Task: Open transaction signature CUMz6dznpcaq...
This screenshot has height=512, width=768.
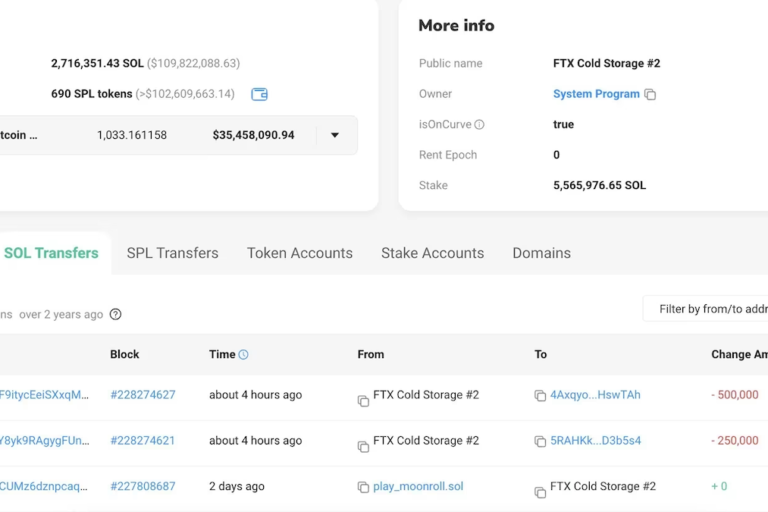Action: point(44,487)
